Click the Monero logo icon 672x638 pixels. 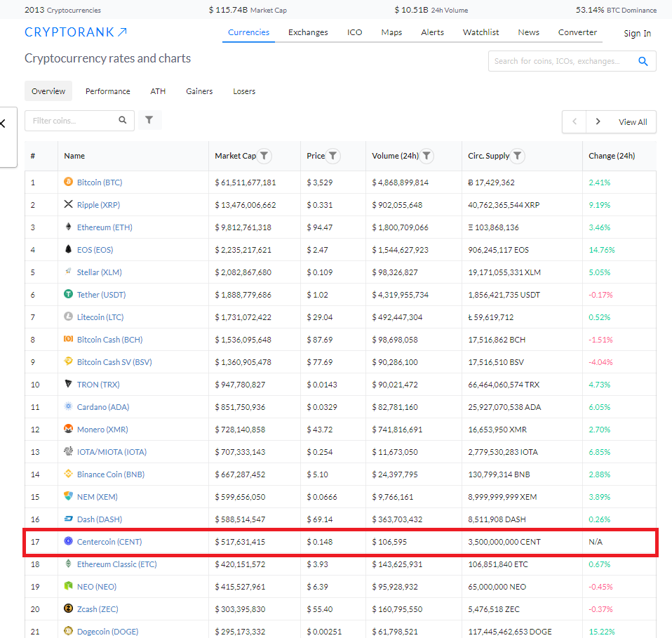pyautogui.click(x=68, y=428)
